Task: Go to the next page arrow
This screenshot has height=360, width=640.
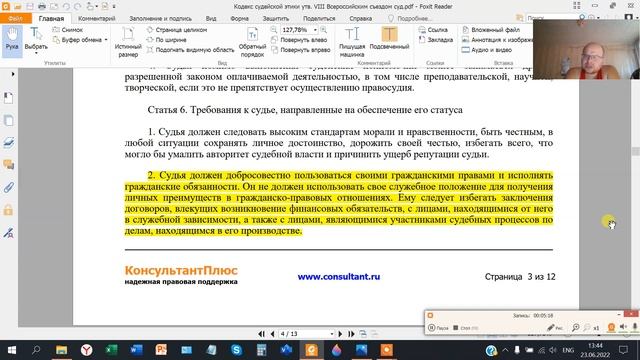Action: pos(340,334)
